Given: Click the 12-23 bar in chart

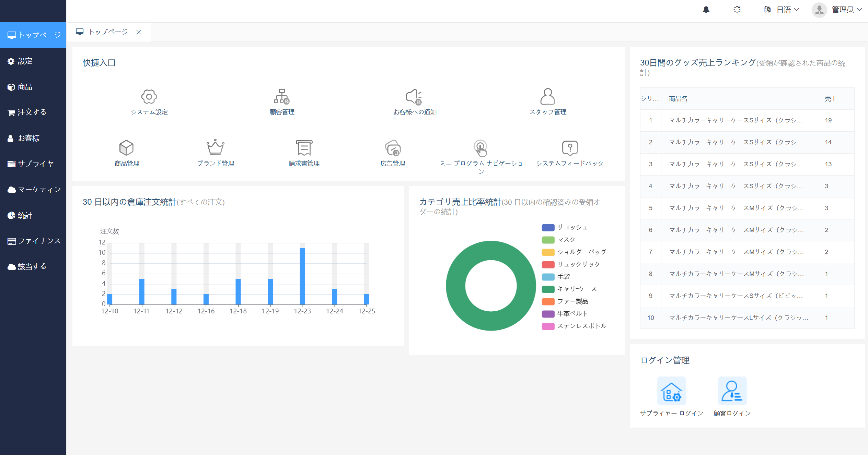Looking at the screenshot, I should pos(302,276).
